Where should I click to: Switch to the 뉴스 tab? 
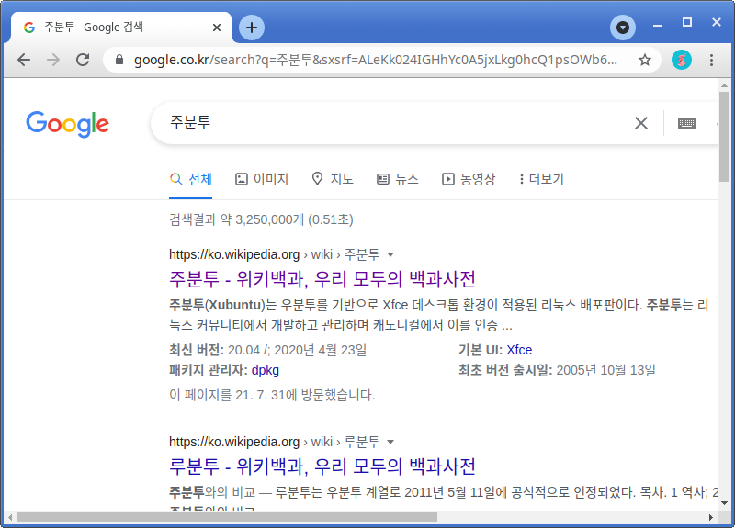(398, 179)
